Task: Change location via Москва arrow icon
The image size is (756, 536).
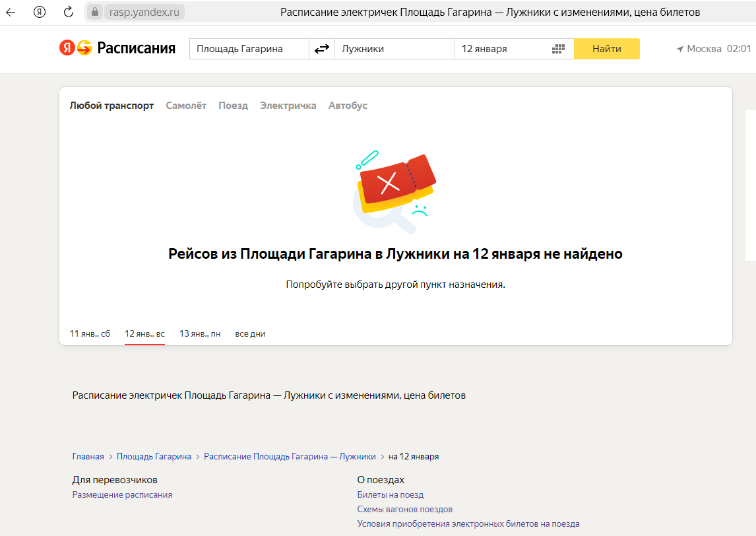Action: tap(680, 49)
